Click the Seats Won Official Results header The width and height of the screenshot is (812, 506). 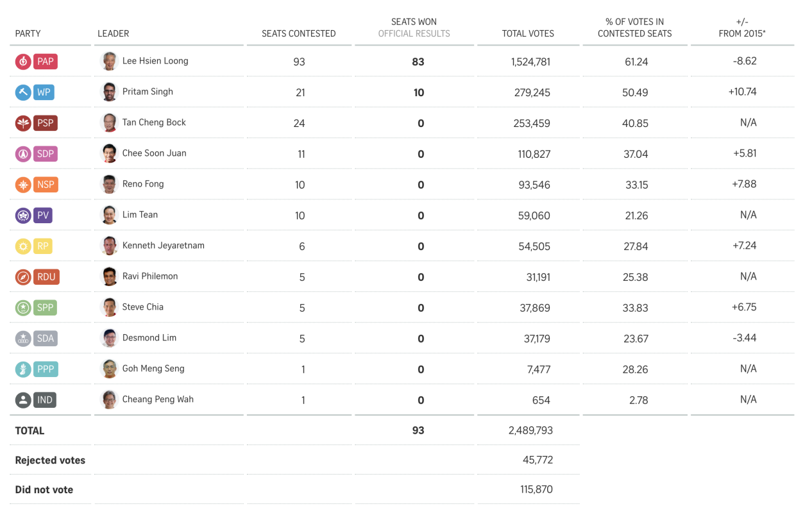tap(414, 28)
